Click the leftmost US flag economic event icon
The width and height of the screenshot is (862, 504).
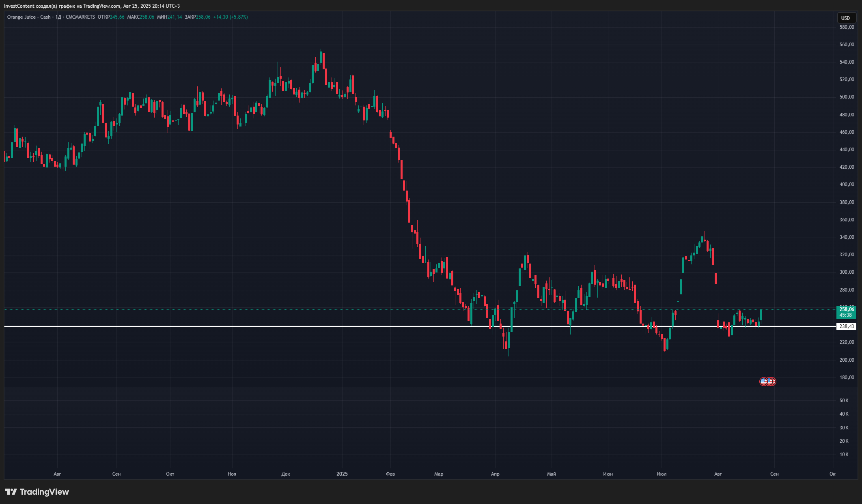tap(763, 382)
